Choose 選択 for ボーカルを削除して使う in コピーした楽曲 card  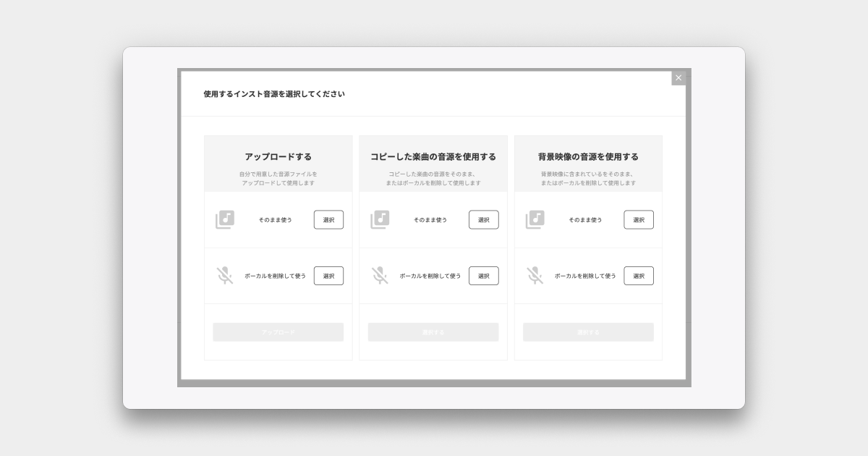(x=483, y=276)
